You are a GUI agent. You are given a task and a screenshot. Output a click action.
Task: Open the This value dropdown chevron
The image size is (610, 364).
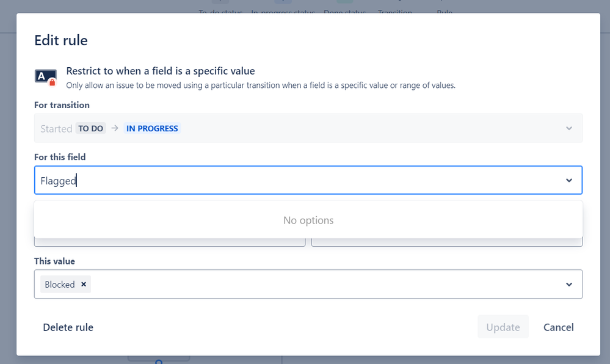click(568, 284)
